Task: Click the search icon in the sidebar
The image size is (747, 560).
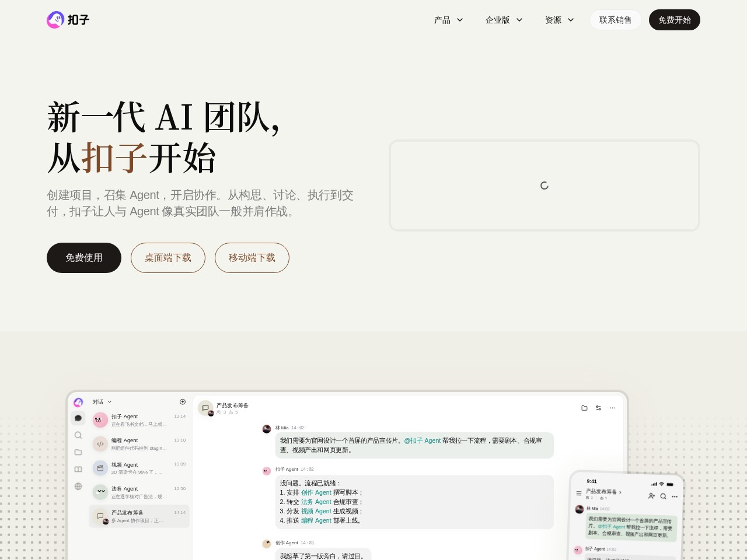Action: (x=78, y=435)
